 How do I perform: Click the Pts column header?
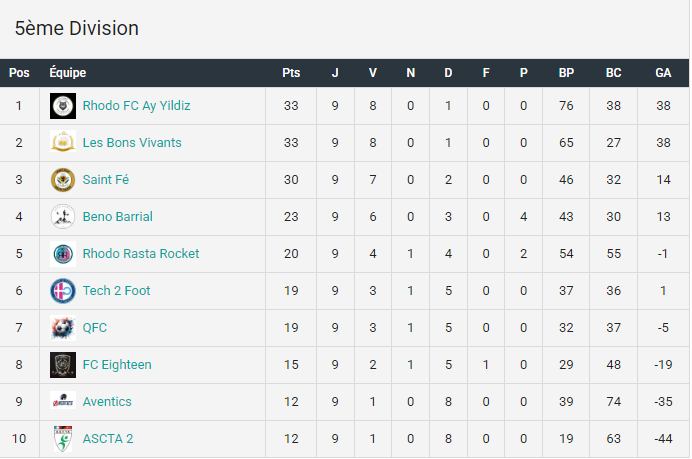(291, 73)
